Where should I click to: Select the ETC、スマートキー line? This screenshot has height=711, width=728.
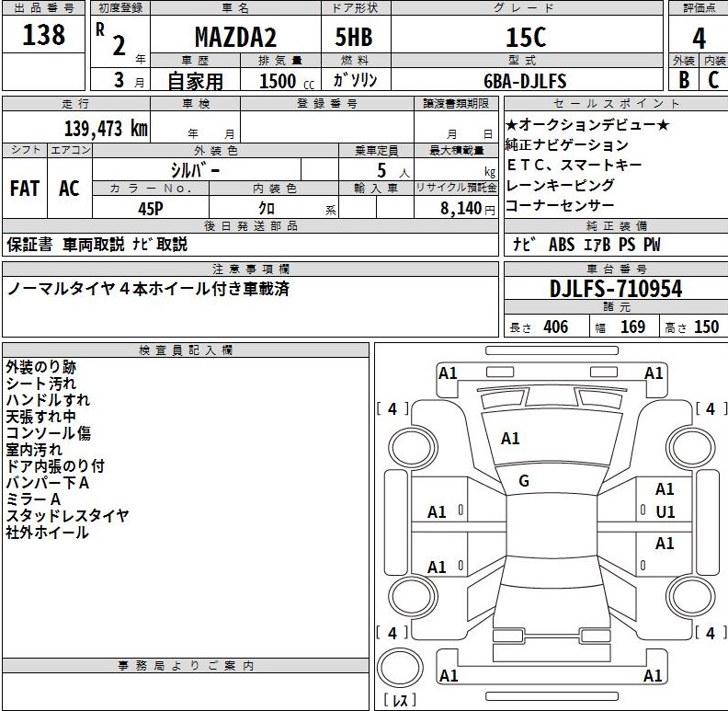574,165
